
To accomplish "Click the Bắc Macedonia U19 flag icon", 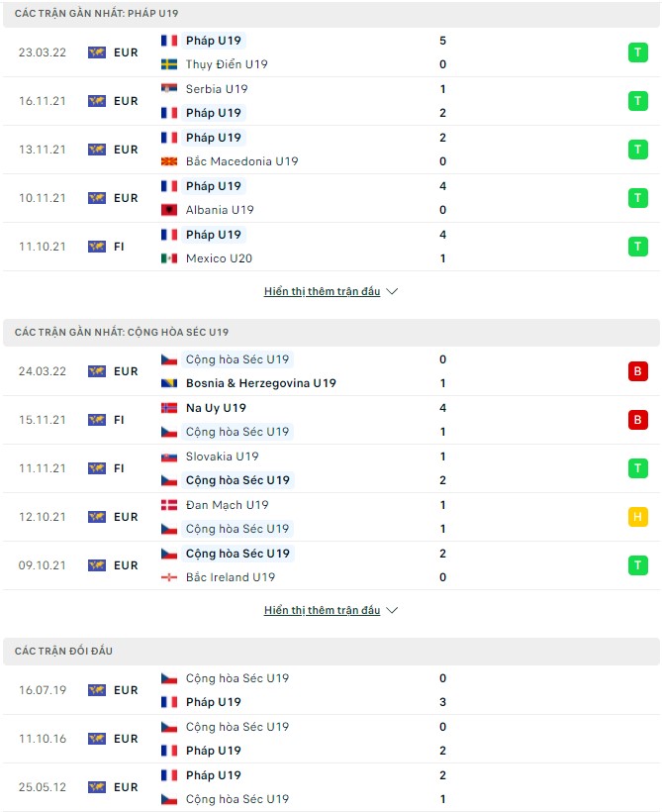I will pyautogui.click(x=167, y=160).
